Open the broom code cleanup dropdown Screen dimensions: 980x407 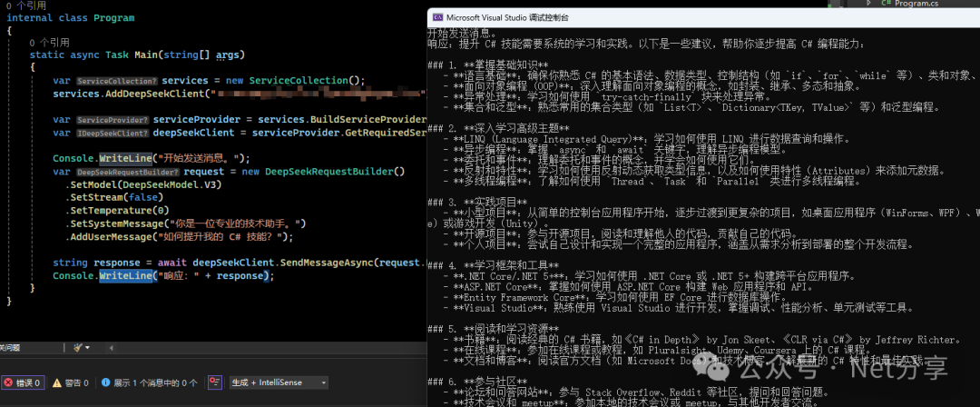[82, 348]
